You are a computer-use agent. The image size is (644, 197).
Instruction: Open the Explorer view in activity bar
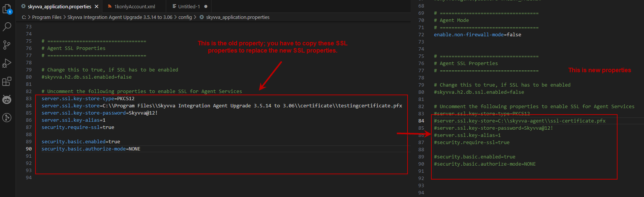click(x=7, y=9)
